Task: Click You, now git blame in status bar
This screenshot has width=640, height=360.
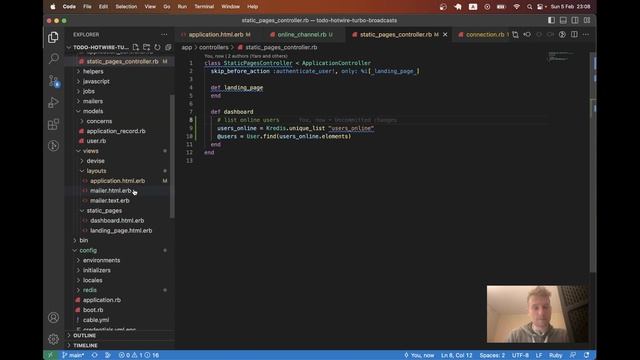Action: [419, 355]
